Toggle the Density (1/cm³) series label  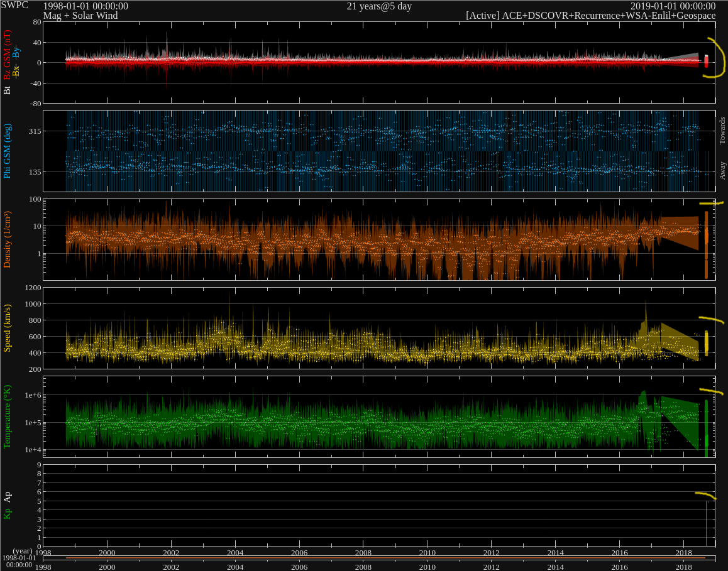(7, 239)
